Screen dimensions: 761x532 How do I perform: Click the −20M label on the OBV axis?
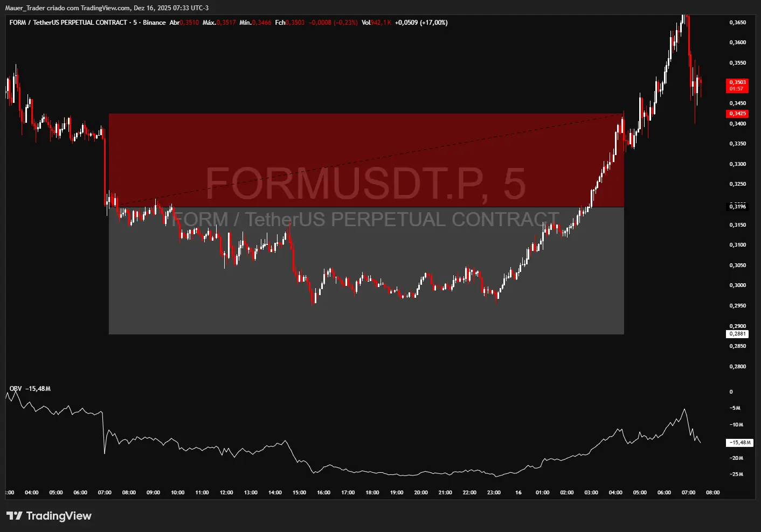point(736,458)
